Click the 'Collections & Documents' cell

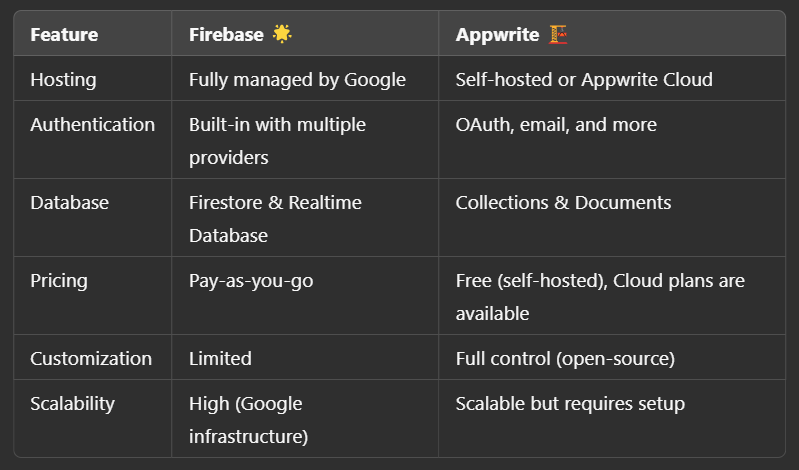(x=563, y=203)
